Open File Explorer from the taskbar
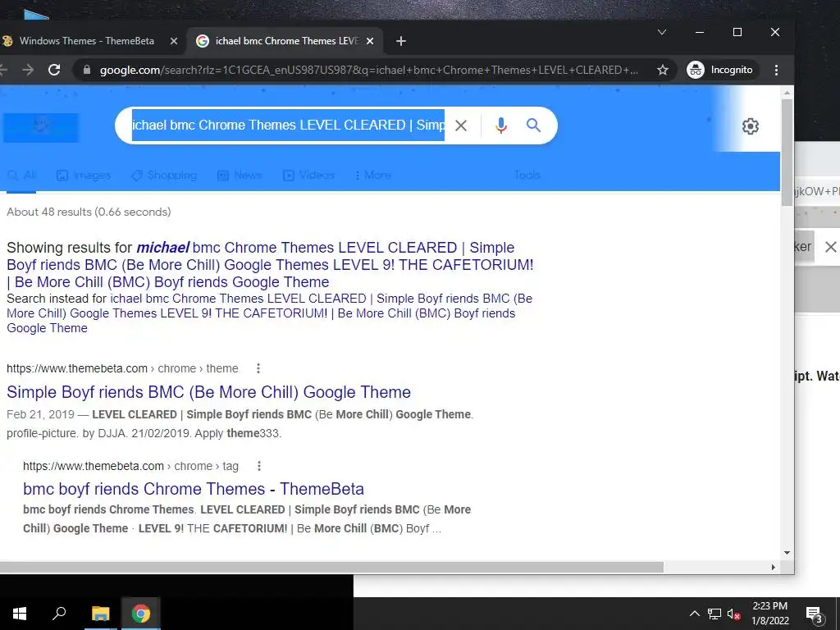840x630 pixels. [x=100, y=614]
